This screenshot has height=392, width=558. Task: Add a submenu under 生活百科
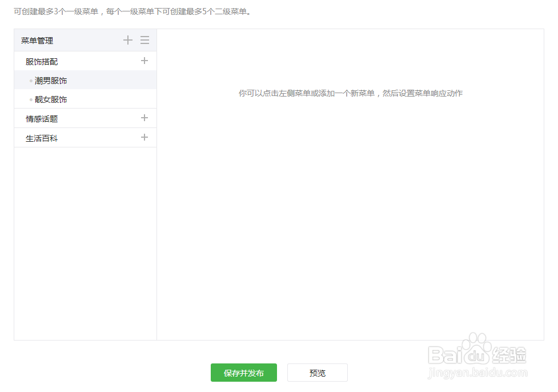click(x=144, y=137)
